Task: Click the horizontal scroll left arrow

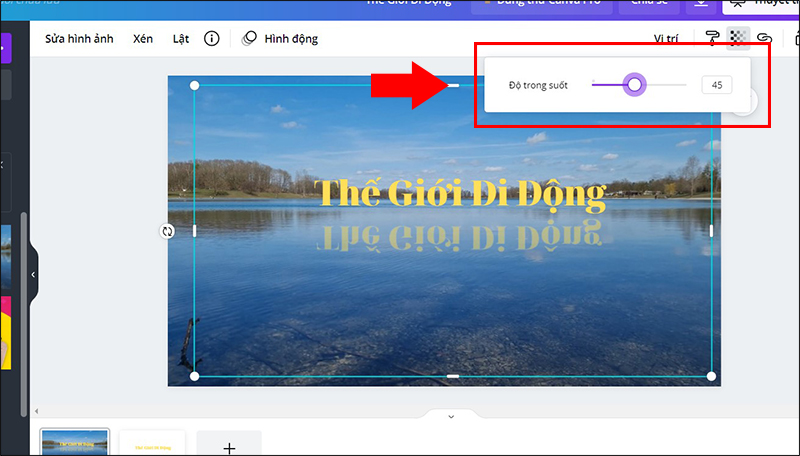Action: tap(36, 411)
